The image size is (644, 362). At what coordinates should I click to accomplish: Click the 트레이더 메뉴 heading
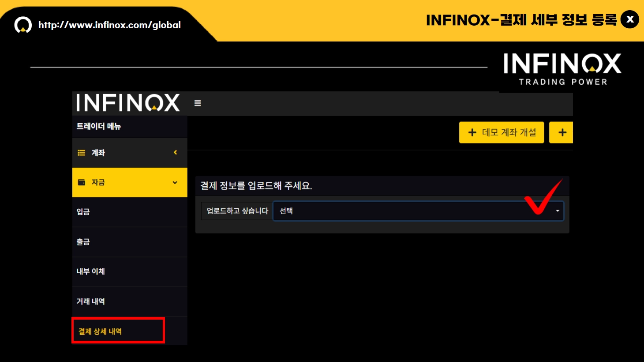click(99, 126)
